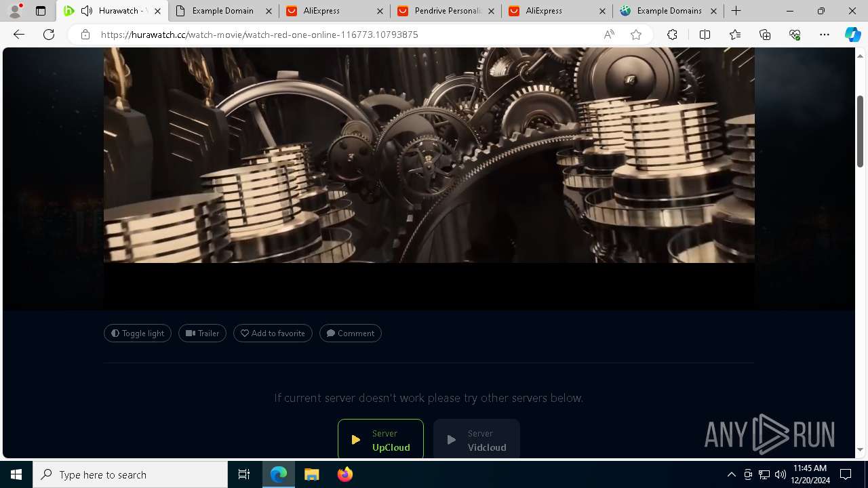Open the notification center icon
The height and width of the screenshot is (488, 868).
coord(846,474)
